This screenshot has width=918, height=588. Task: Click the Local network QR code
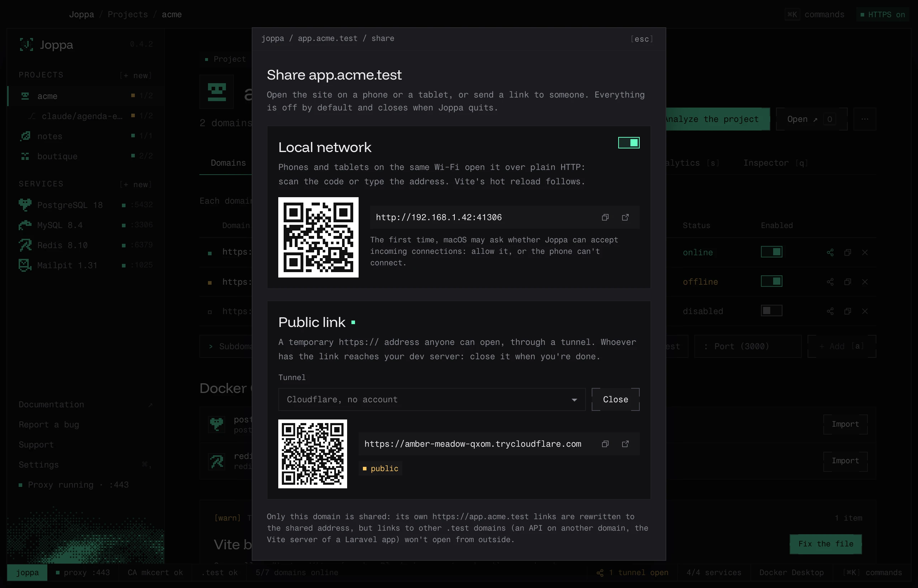coord(318,237)
